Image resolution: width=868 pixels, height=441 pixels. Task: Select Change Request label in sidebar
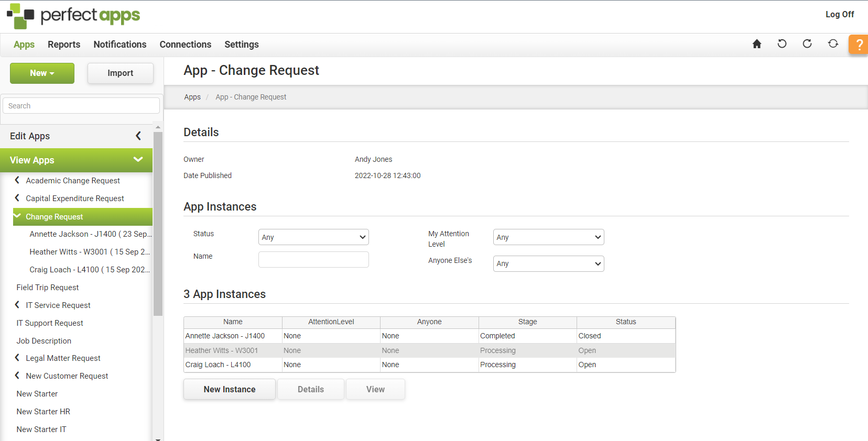coord(55,217)
